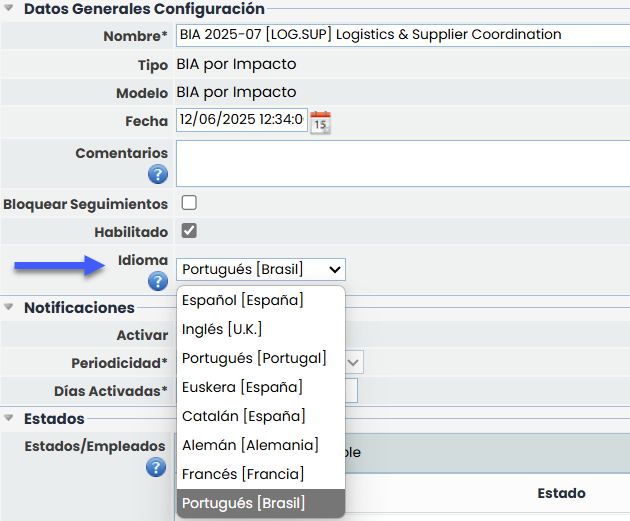Screen dimensions: 630x521
Task: Click the help icon under Estados/Empleados
Action: coord(156,467)
